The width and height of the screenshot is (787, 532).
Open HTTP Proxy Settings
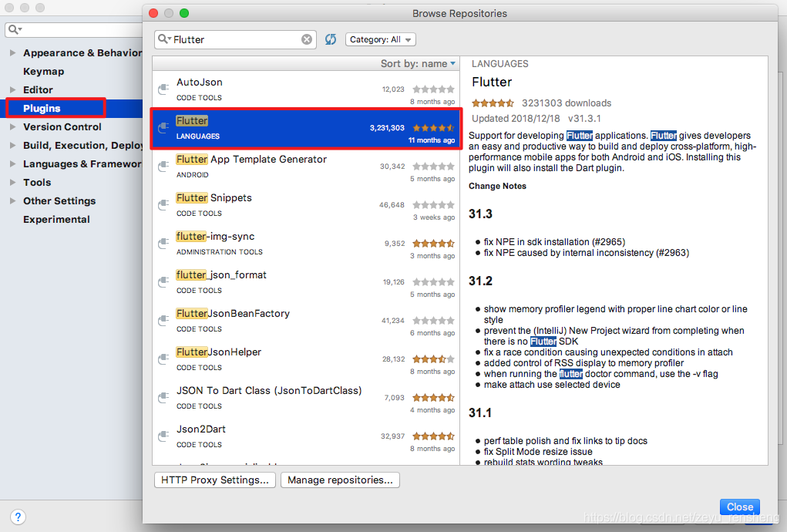pyautogui.click(x=215, y=480)
